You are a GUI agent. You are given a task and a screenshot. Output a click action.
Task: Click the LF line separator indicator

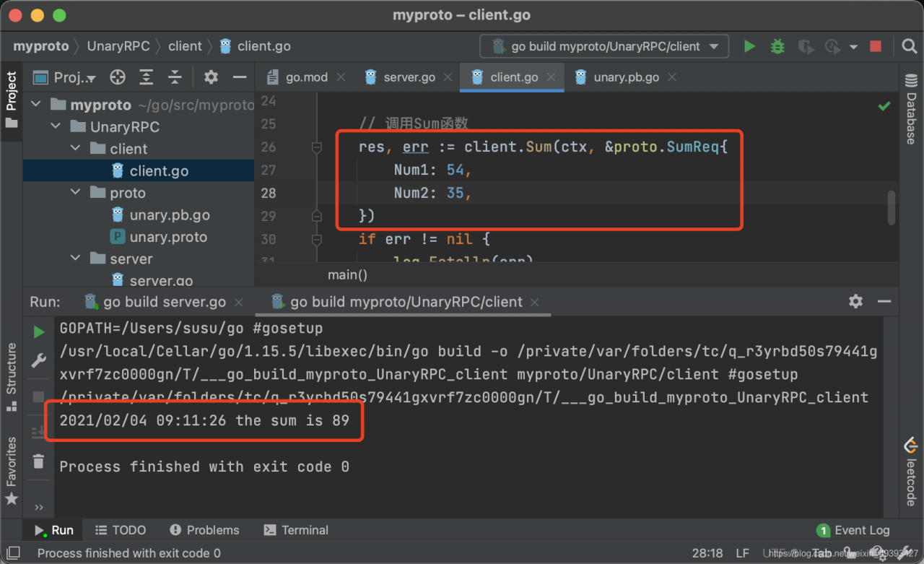pos(743,553)
